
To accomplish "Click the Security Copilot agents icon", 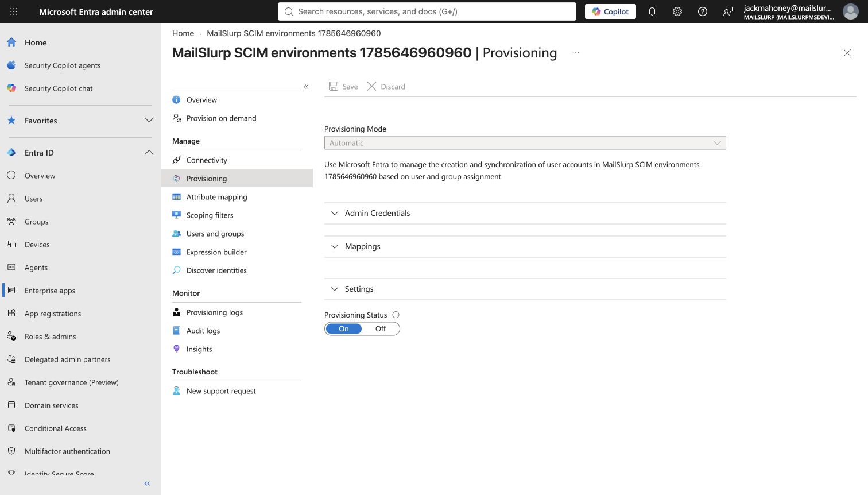I will click(11, 65).
